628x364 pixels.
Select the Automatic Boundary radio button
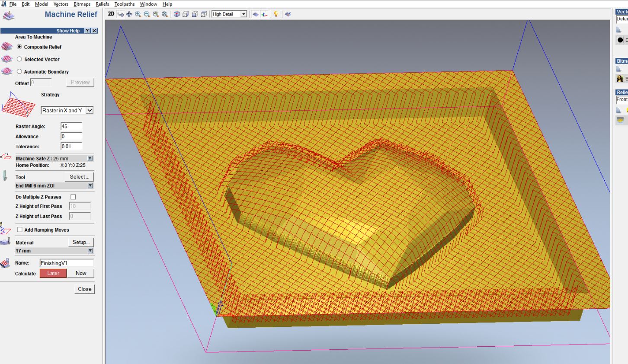[x=19, y=72]
